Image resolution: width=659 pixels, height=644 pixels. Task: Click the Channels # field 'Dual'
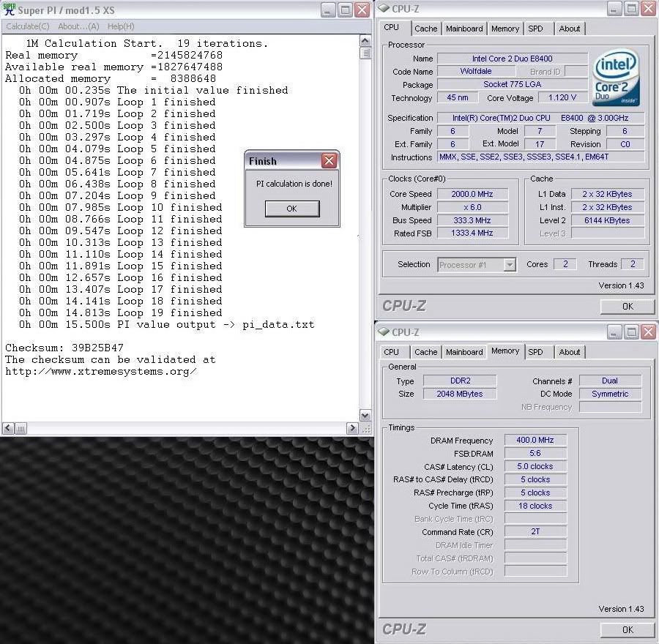[610, 381]
